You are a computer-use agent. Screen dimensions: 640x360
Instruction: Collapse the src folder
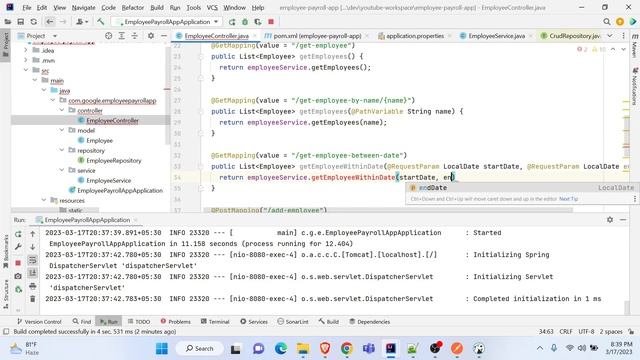(25, 70)
